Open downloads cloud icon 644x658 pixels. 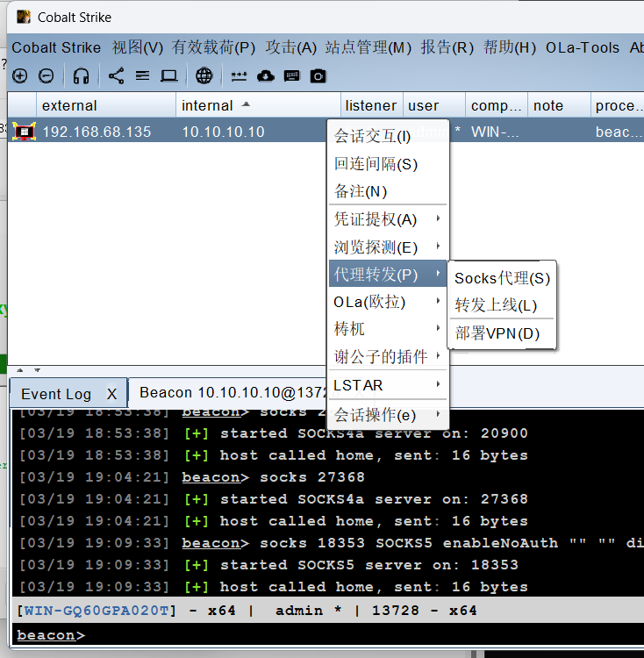point(266,76)
